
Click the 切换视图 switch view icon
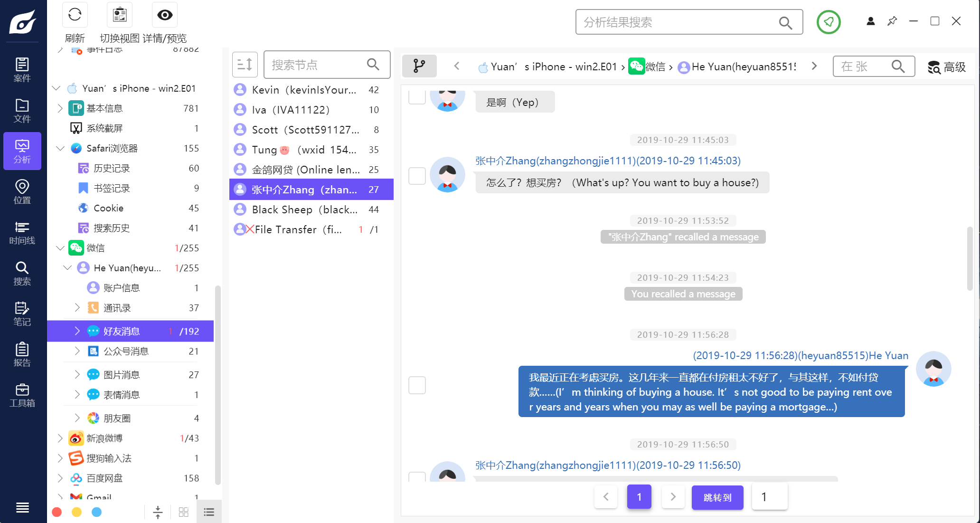pyautogui.click(x=120, y=15)
